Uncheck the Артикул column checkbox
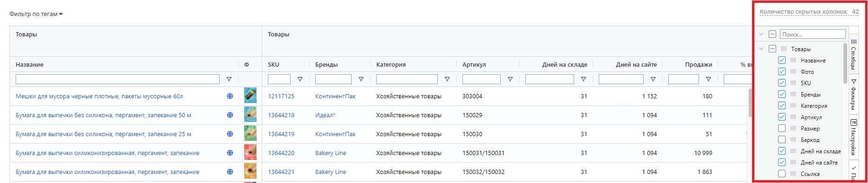The height and width of the screenshot is (183, 868). (782, 117)
